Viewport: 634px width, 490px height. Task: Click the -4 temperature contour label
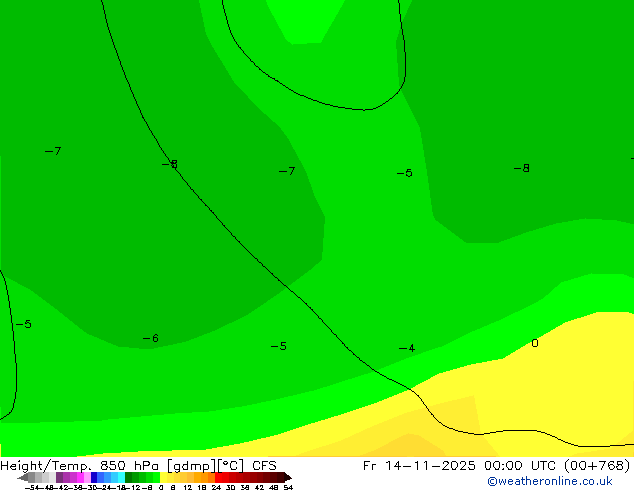pyautogui.click(x=406, y=348)
